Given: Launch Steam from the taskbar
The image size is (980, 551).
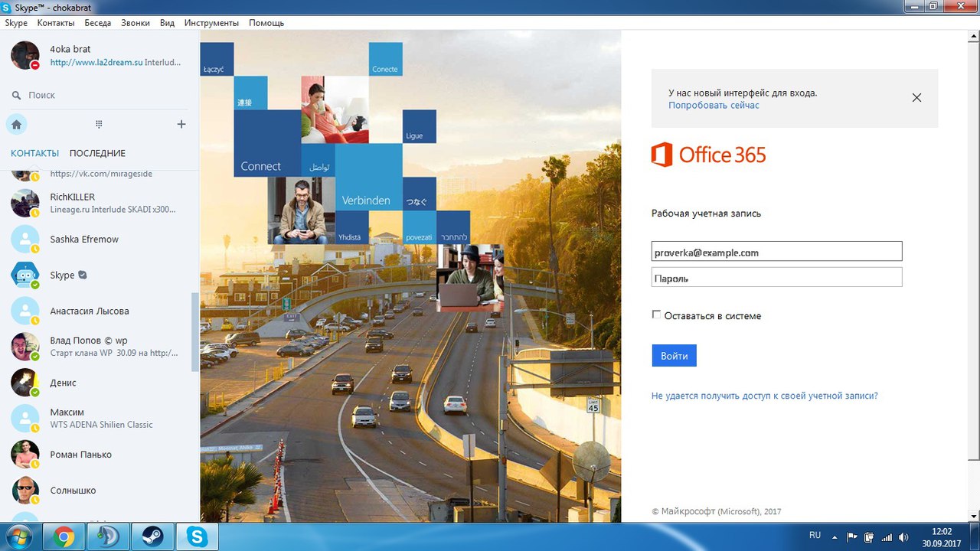Looking at the screenshot, I should (x=152, y=537).
